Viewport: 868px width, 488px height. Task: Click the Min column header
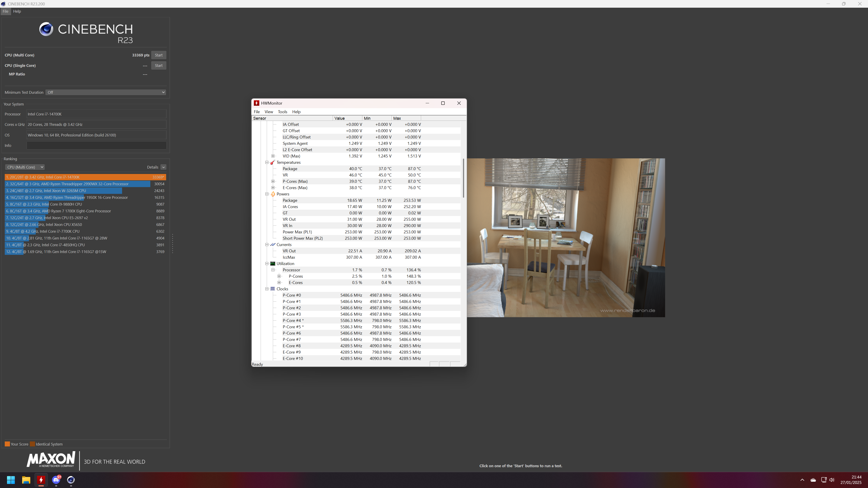click(x=377, y=118)
